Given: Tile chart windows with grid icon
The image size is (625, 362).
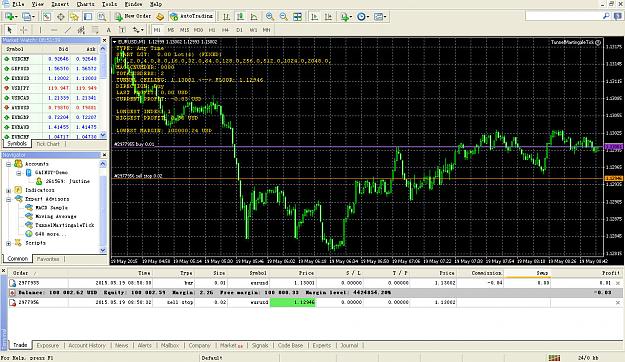Looking at the screenshot, I should 297,16.
